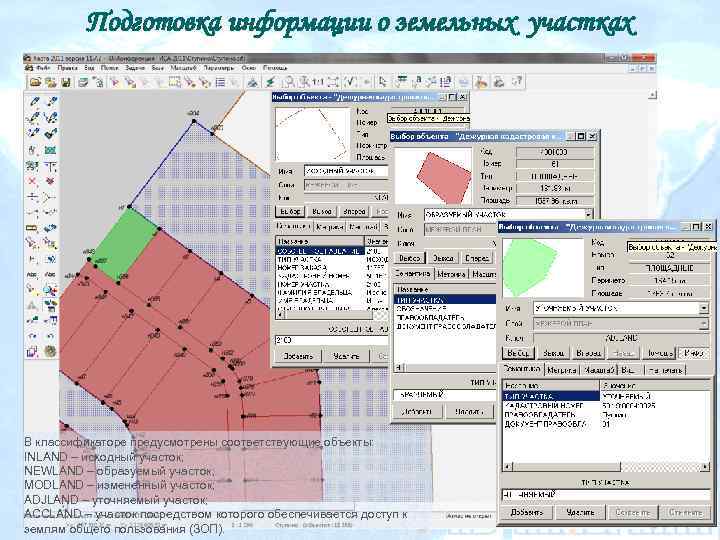Click the green lightning toolbar icon
Viewport: 720px width, 540px height.
coord(270,82)
